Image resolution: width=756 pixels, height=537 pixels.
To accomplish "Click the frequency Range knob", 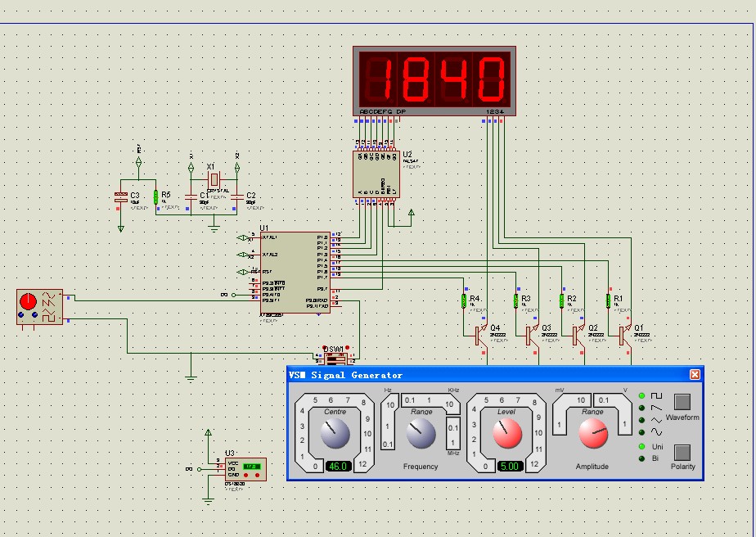I will pyautogui.click(x=421, y=434).
